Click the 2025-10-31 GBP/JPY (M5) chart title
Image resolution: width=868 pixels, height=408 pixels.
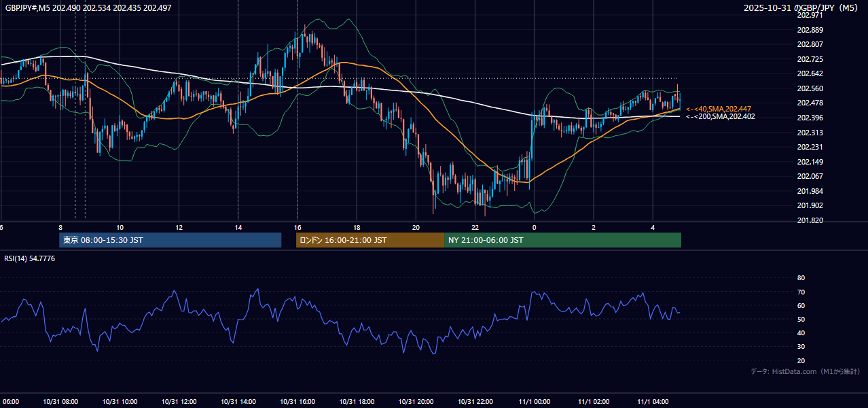[802, 8]
